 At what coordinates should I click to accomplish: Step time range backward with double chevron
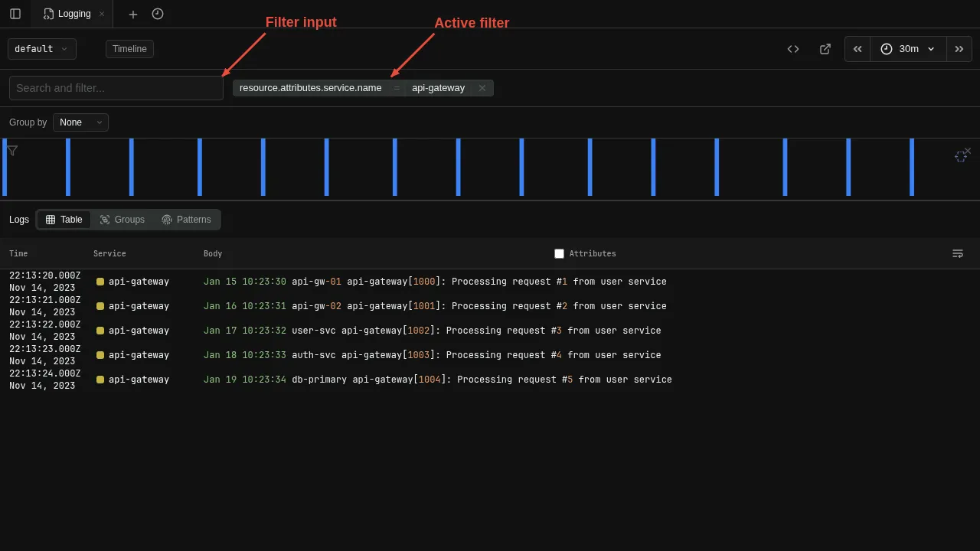tap(857, 49)
